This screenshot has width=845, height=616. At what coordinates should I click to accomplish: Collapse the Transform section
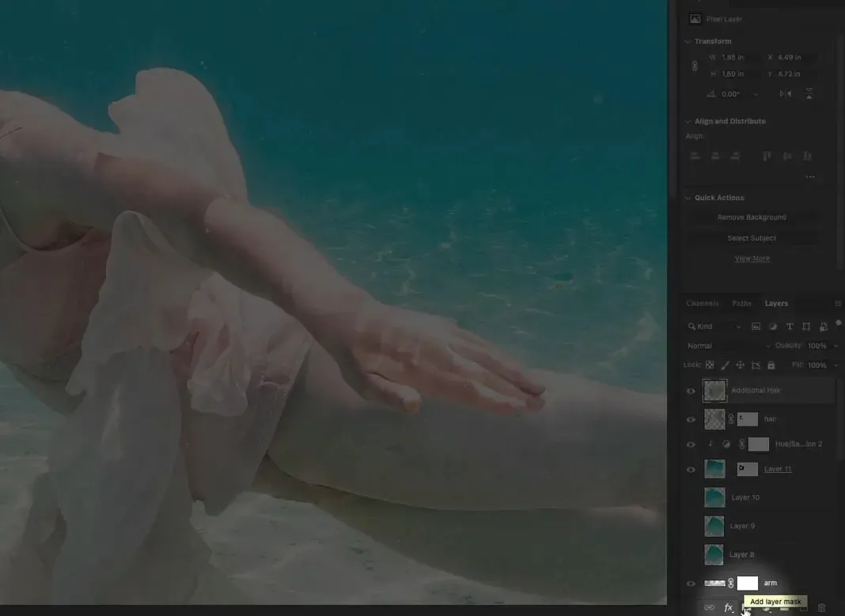(688, 41)
